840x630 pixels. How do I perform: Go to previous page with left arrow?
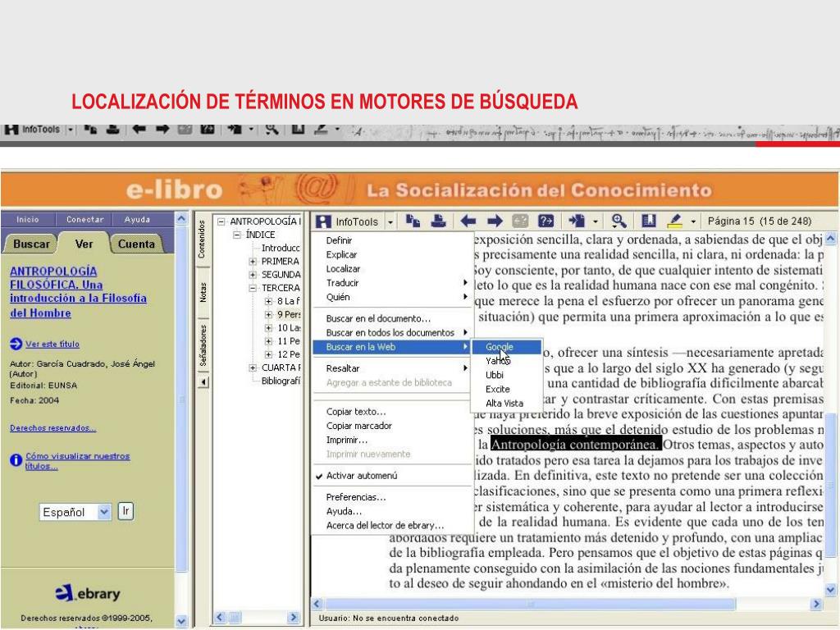coord(468,221)
